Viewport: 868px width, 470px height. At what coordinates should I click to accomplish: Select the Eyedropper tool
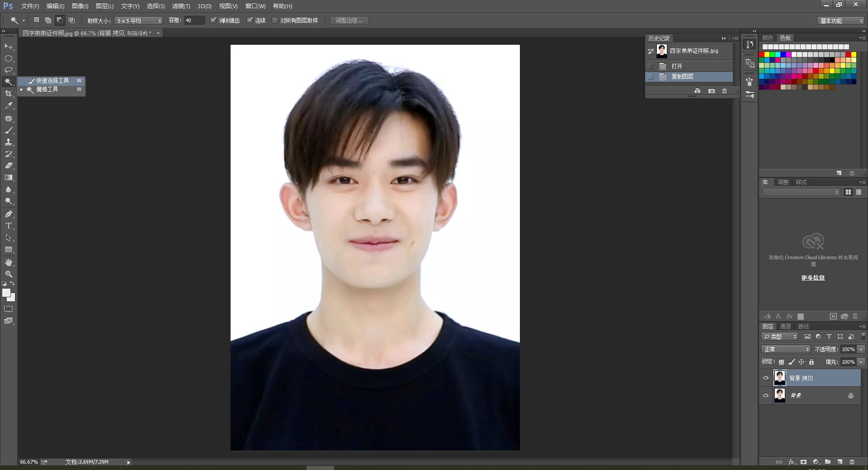point(9,105)
